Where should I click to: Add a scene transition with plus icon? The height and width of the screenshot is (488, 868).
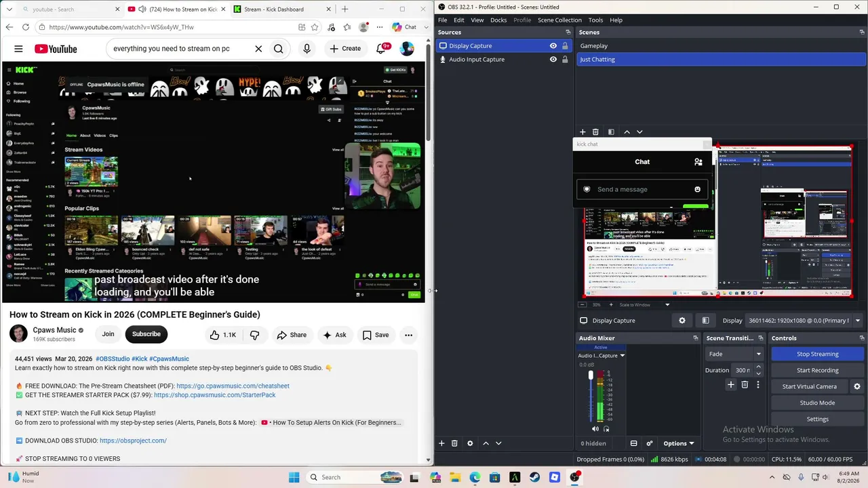[x=731, y=385]
